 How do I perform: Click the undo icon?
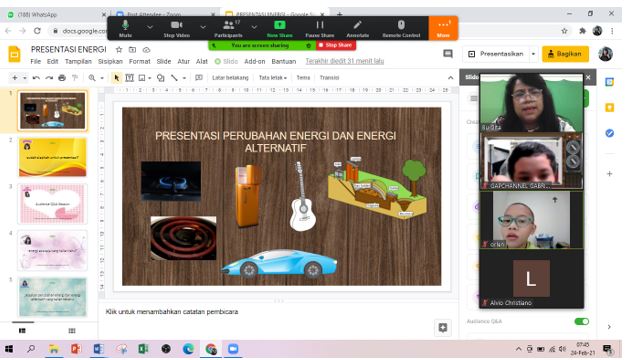point(36,78)
